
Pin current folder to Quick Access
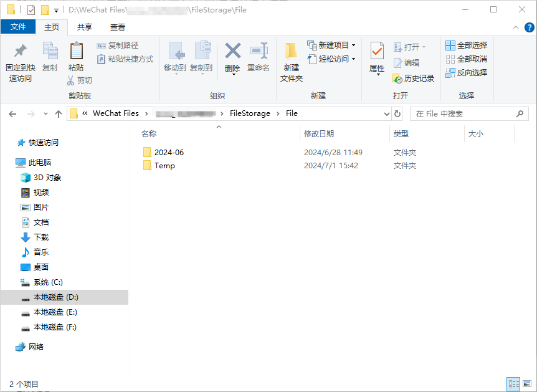click(21, 62)
